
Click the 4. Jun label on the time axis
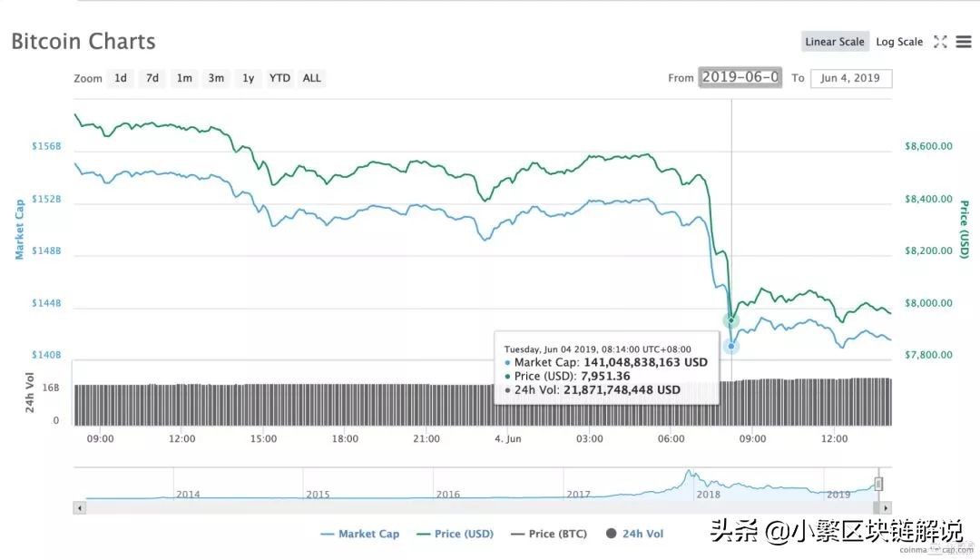(507, 438)
